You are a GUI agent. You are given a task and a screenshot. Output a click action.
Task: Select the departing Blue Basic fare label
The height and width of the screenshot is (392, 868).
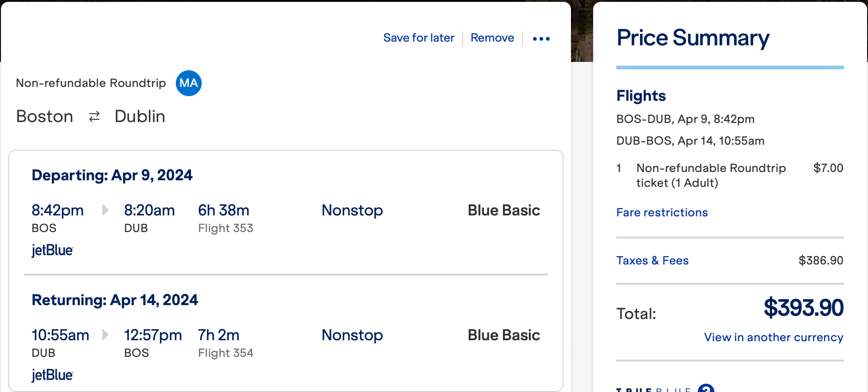coord(504,210)
